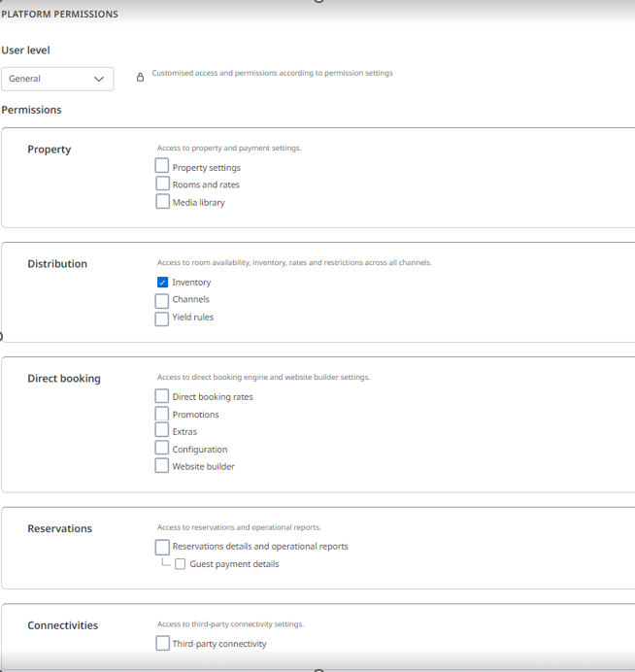Enable Third-party connectivity checkbox
This screenshot has width=635, height=672.
pyautogui.click(x=162, y=643)
